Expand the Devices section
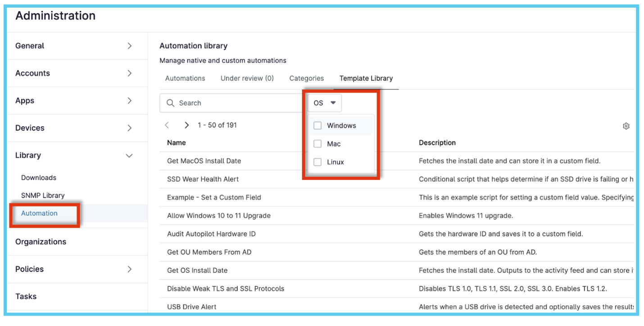 coord(129,128)
